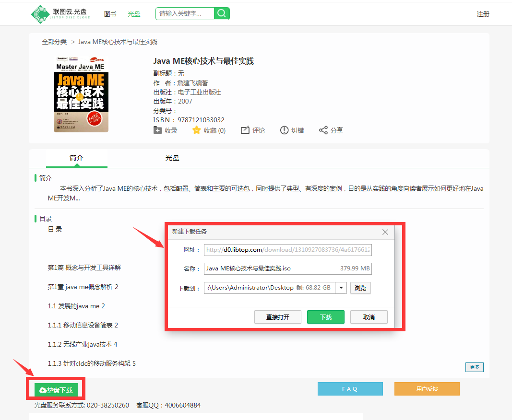Switch to the 简介 tab
This screenshot has height=420, width=512.
76,158
